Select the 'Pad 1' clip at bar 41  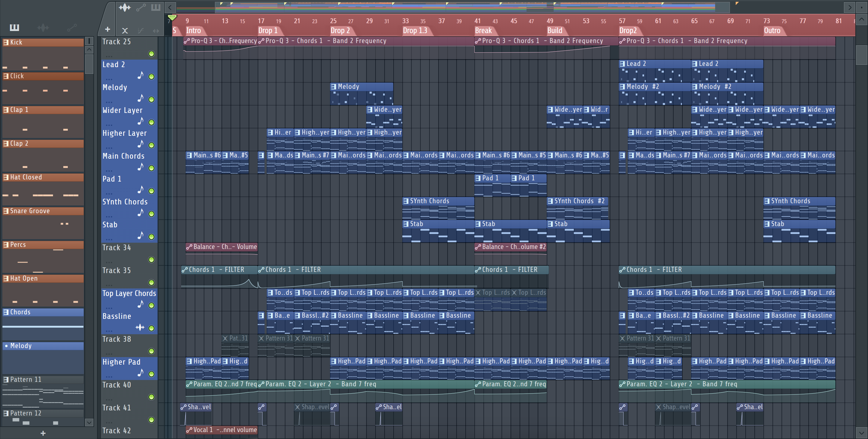pyautogui.click(x=493, y=185)
